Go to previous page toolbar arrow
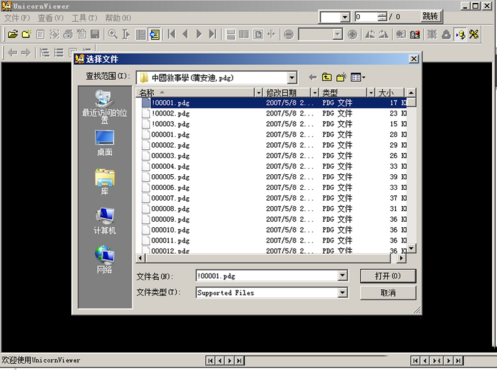Image resolution: width=497 pixels, height=371 pixels. [185, 34]
